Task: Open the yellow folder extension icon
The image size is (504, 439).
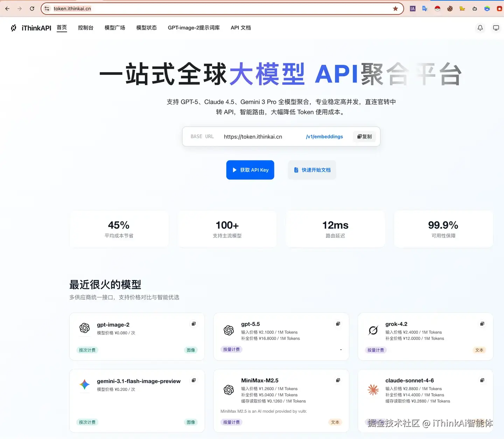Action: [462, 9]
